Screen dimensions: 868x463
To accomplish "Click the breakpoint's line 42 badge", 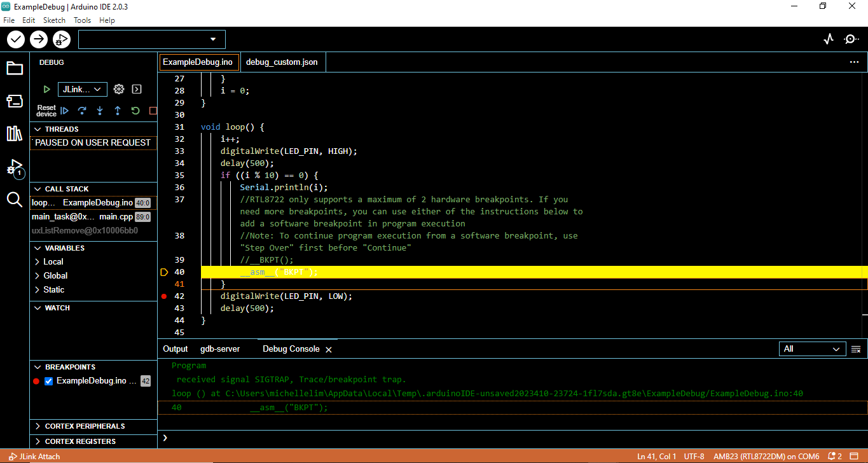I will click(146, 381).
